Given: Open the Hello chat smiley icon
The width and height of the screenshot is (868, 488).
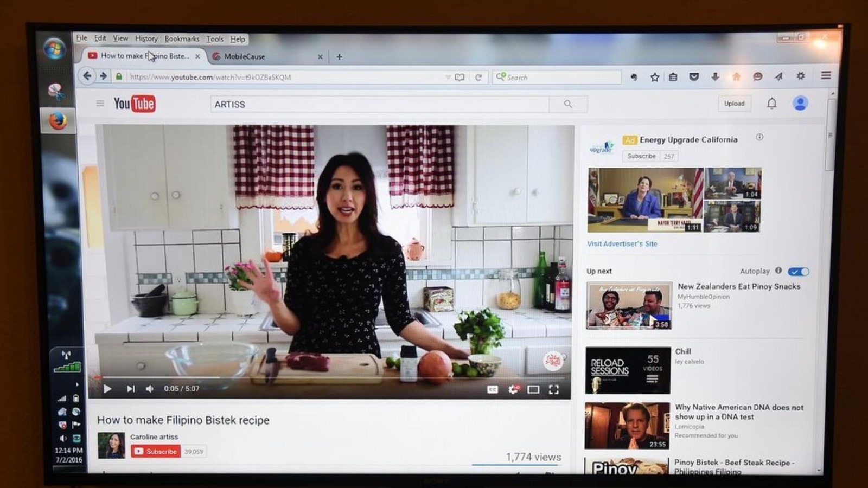Looking at the screenshot, I should [758, 77].
